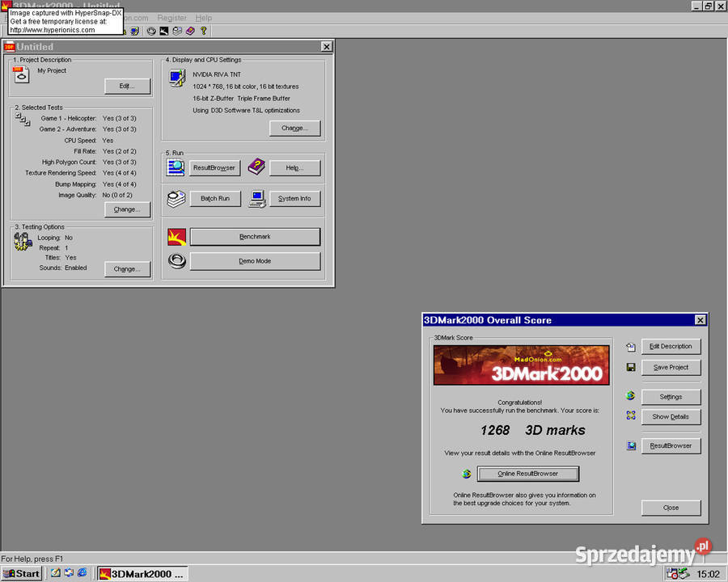Click the Edit Description icon in score dialog
Screen dimensions: 728x582
[630, 347]
